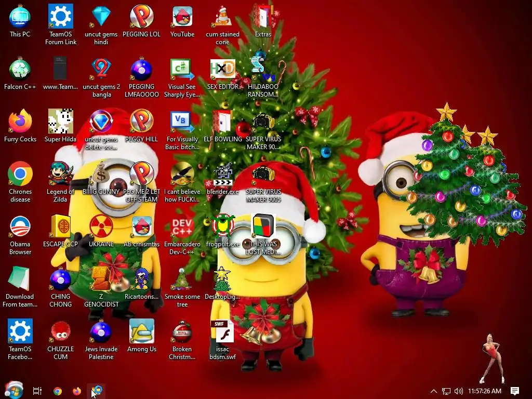532x399 pixels.
Task: Launch the Chrones disease Chrome icon
Action: coord(20,174)
